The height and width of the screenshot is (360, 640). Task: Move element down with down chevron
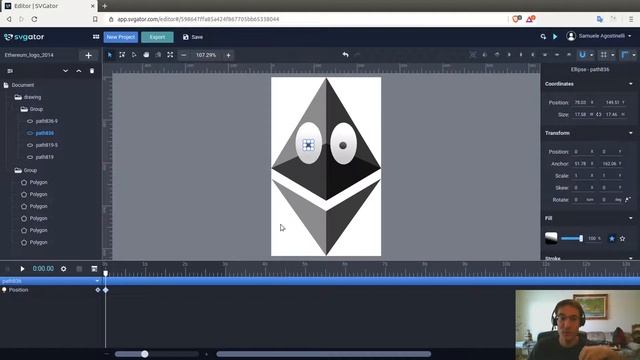[x=65, y=71]
